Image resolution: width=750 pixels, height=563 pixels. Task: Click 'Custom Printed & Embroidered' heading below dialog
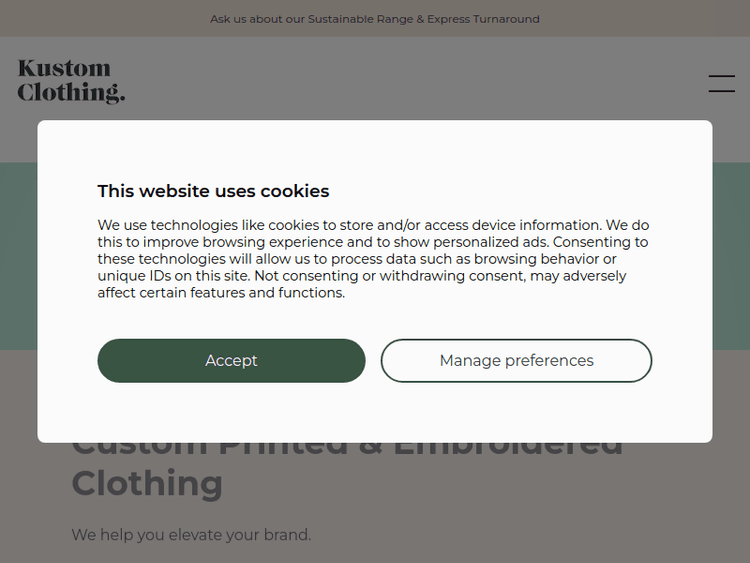point(347,447)
